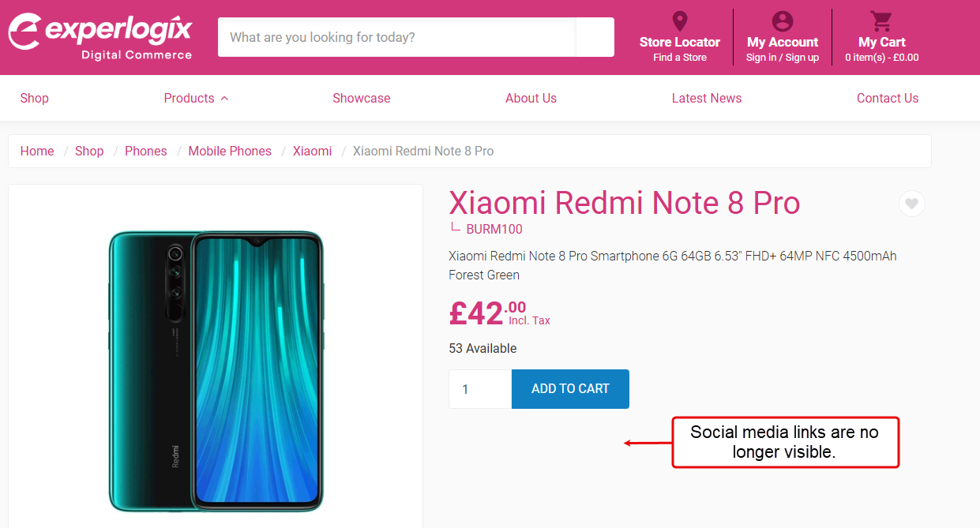Click the quantity input field
This screenshot has height=528, width=980.
[x=480, y=389]
